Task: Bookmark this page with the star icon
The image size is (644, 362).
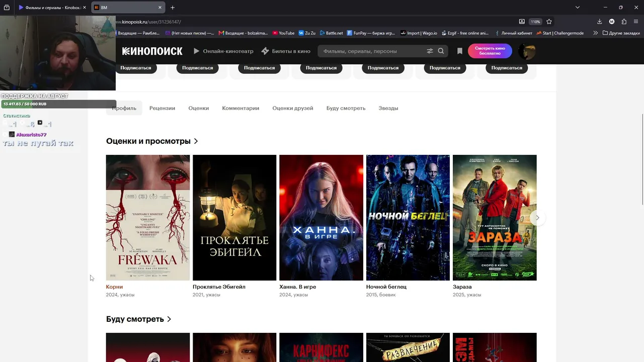Action: click(x=549, y=22)
